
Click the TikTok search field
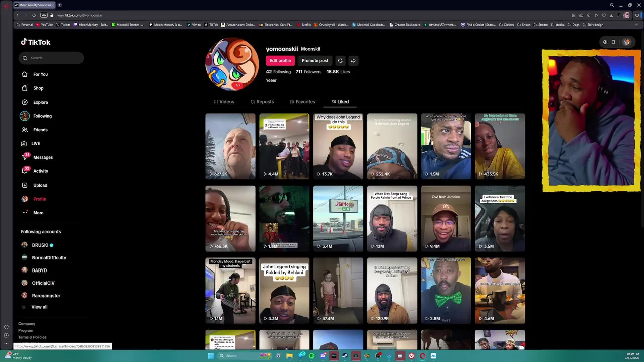tap(51, 58)
